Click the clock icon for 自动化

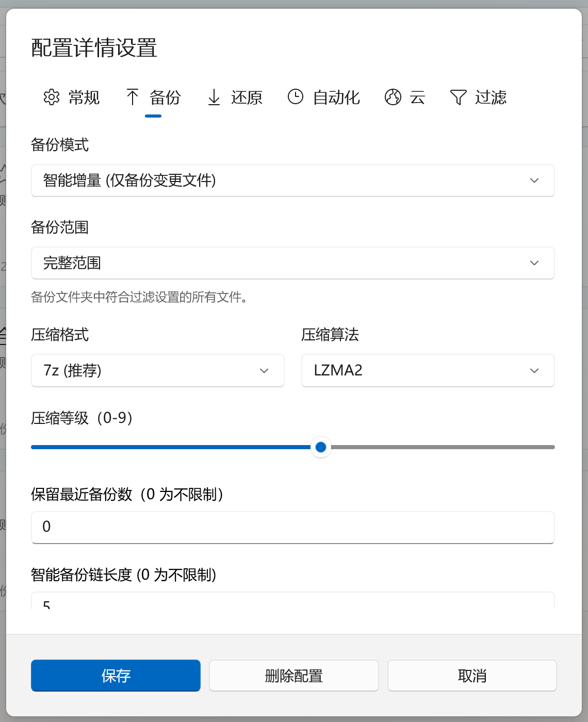[x=296, y=96]
